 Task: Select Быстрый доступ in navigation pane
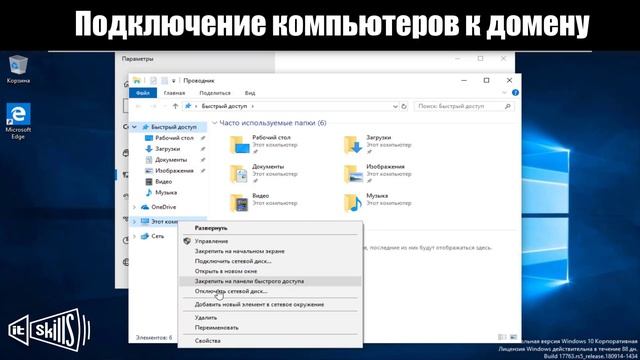(x=173, y=127)
